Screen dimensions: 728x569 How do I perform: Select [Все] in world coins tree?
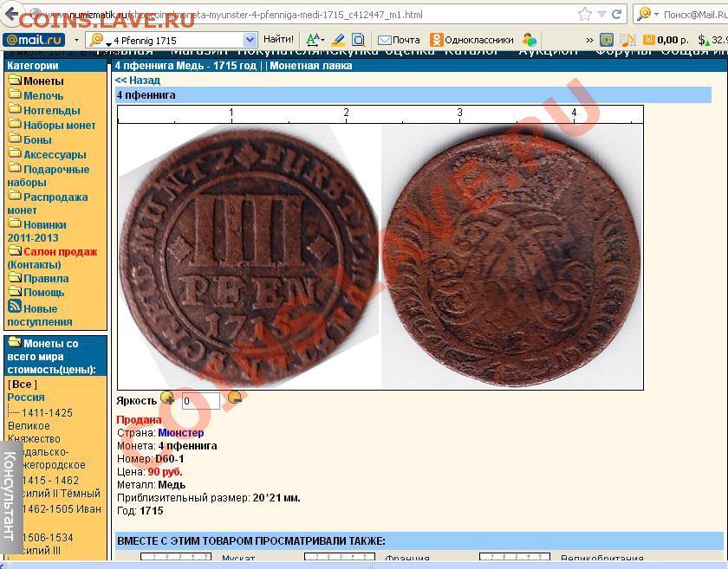[x=23, y=385]
